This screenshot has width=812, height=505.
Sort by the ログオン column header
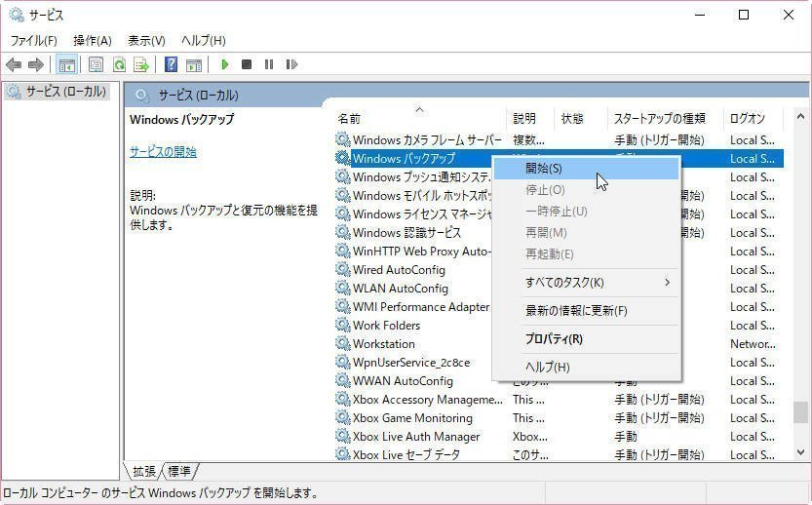point(753,119)
